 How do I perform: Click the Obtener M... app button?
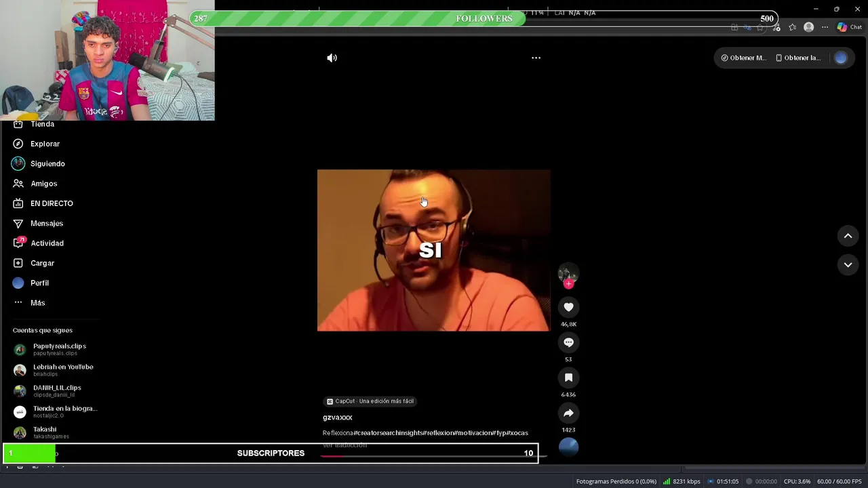pos(743,58)
